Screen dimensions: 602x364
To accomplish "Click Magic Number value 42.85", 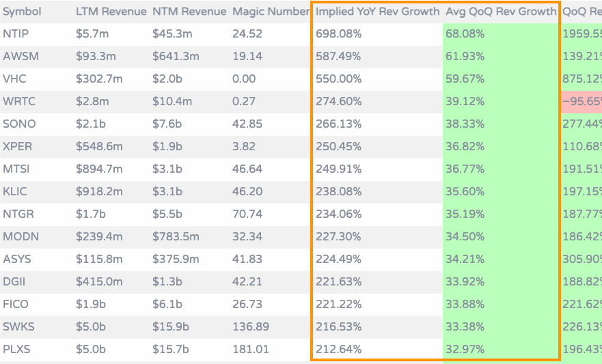I will [x=247, y=124].
